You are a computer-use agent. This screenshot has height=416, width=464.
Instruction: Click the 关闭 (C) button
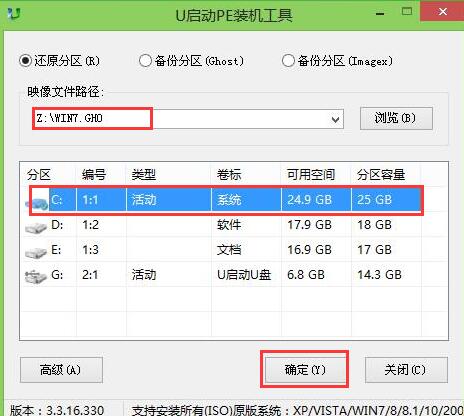pyautogui.click(x=406, y=370)
